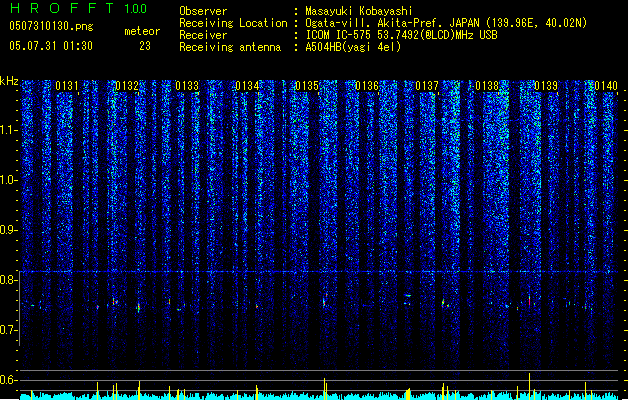Viewport: 629px width, 400px height.
Task: Click the receiving location Ogata-vill. Akita-Pref. text
Action: 446,23
